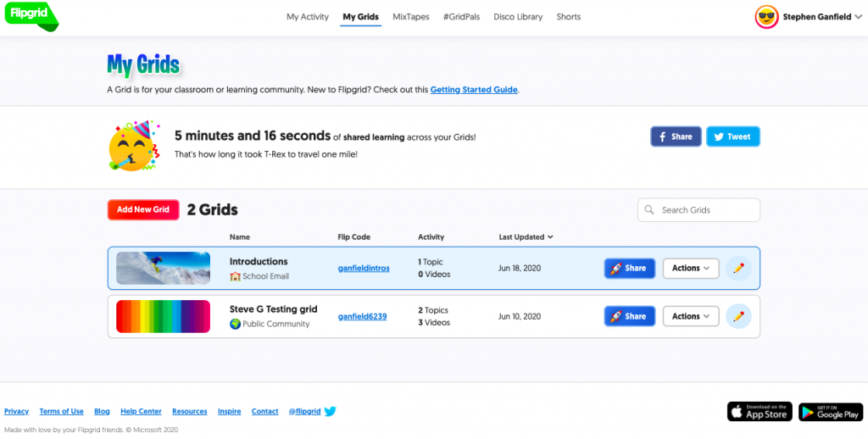The width and height of the screenshot is (868, 439).
Task: Click the sunglasses emoji profile avatar
Action: [x=766, y=16]
